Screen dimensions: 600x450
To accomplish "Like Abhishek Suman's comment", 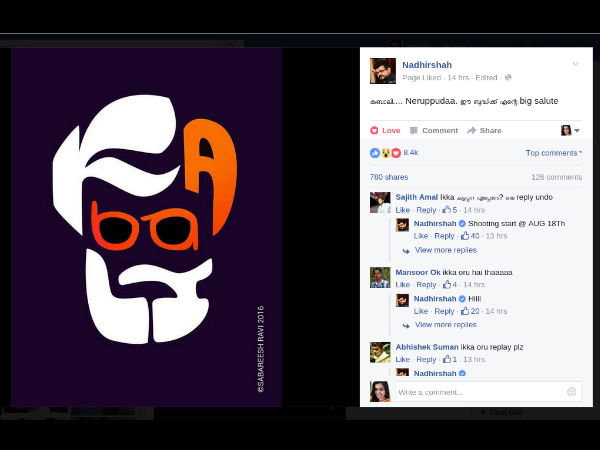I will pos(402,359).
